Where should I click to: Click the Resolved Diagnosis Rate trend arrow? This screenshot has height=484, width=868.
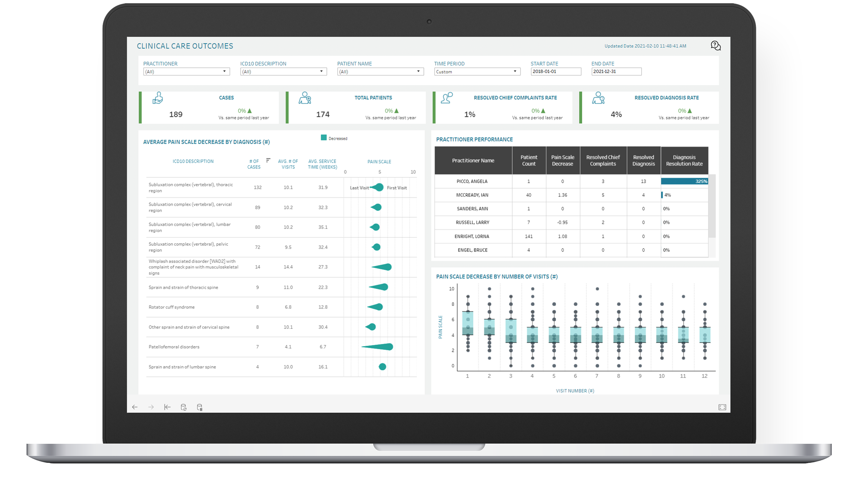(690, 111)
